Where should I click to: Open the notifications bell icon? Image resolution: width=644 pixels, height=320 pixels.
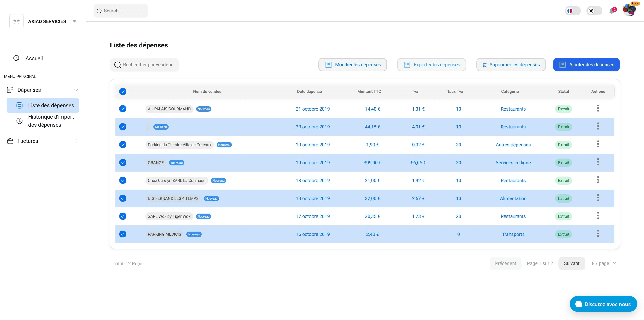click(612, 11)
